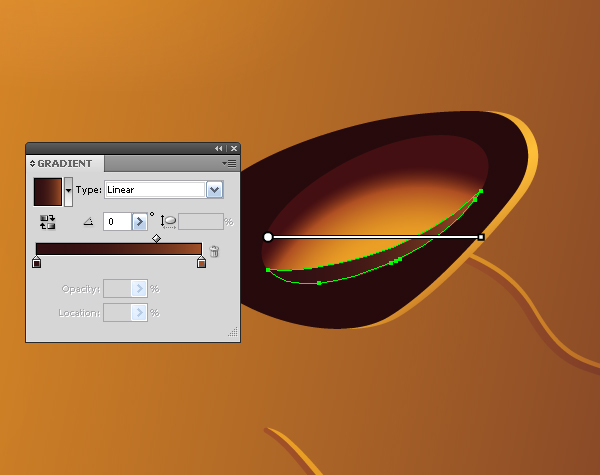This screenshot has width=600, height=475.
Task: Open the gradient presets dropdown arrow
Action: click(x=68, y=192)
